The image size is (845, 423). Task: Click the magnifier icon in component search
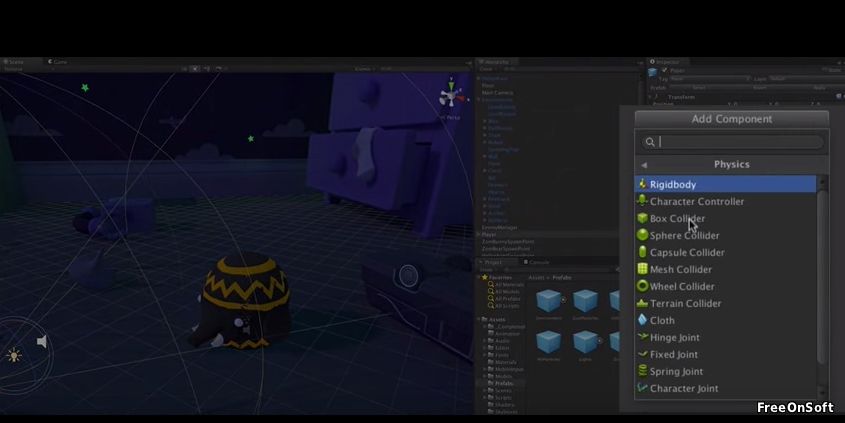650,142
